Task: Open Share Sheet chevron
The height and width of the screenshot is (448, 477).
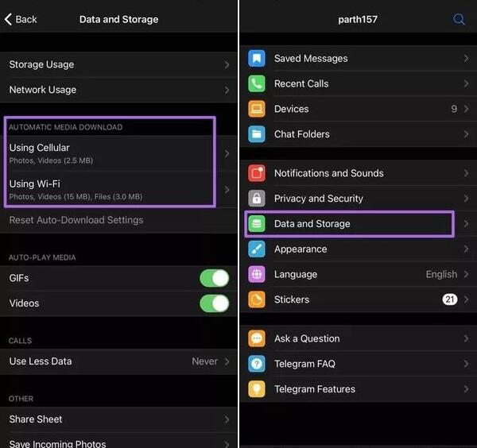Action: point(227,419)
